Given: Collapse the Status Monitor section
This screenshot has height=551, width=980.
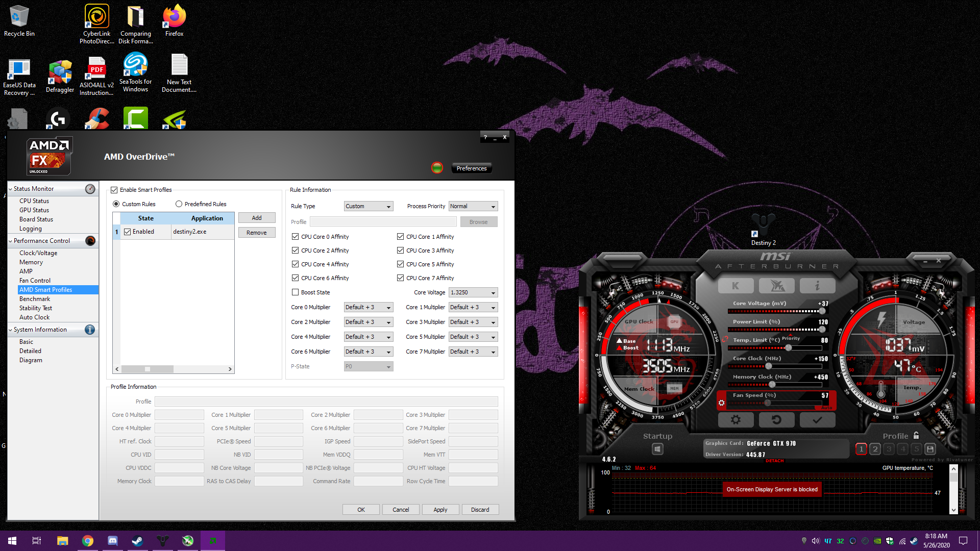Looking at the screenshot, I should (x=10, y=189).
